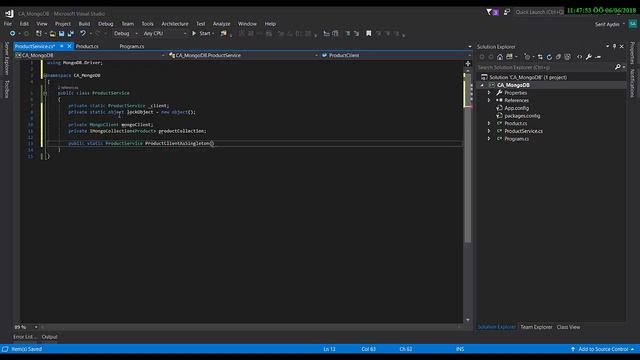Open the Team Explorer tab

(536, 327)
